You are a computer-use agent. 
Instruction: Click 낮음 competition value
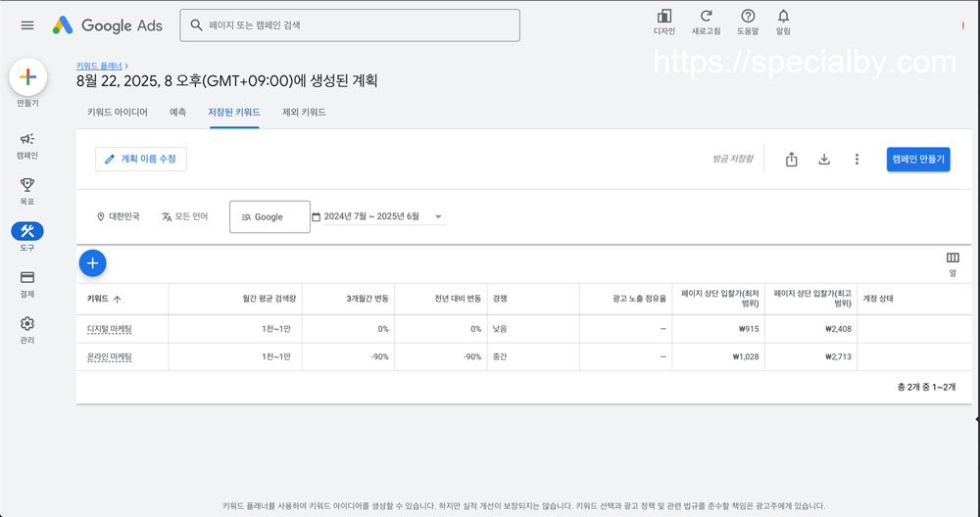coord(500,329)
